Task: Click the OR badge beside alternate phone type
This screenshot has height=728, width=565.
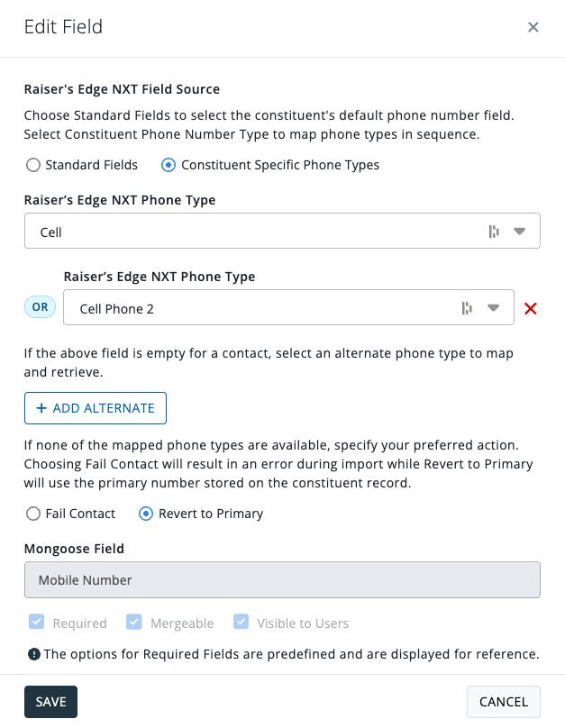Action: click(x=41, y=307)
